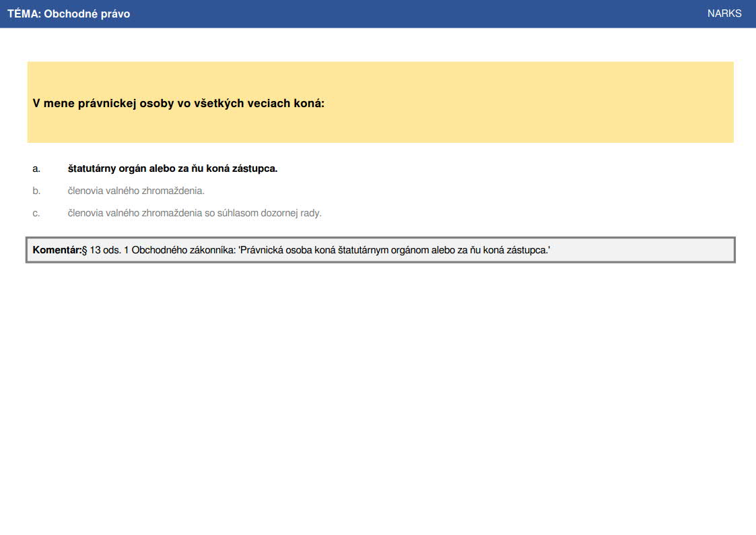Click the comment text citing § 13 ods. 1
The height and width of the screenshot is (535, 756).
coord(316,250)
